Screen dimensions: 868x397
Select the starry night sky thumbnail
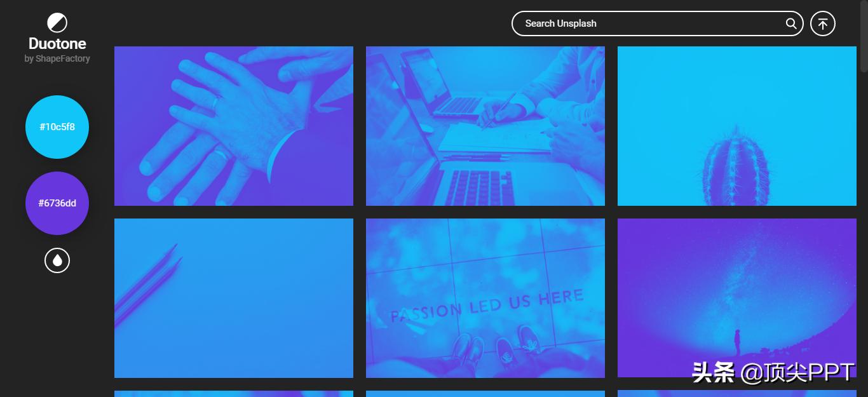737,298
